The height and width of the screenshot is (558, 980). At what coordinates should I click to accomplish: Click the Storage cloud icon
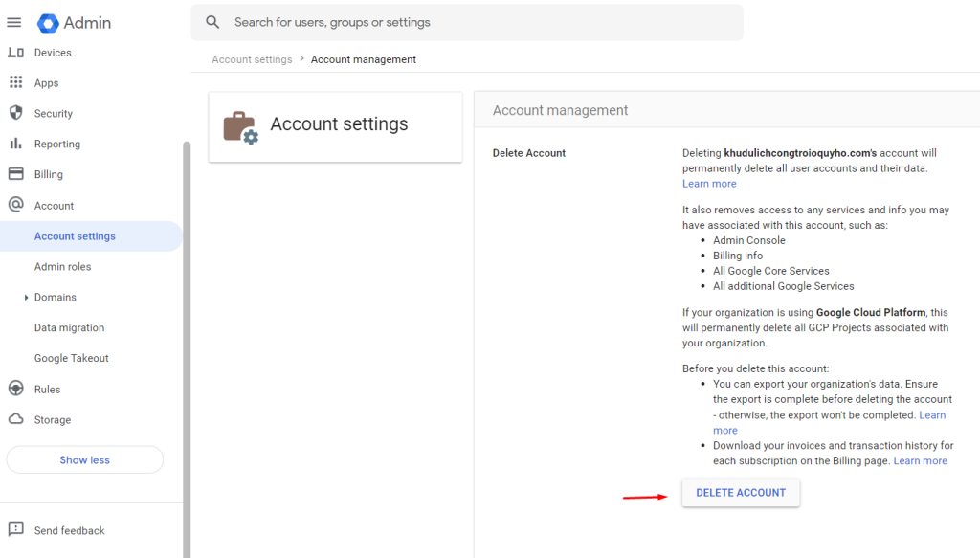[15, 419]
